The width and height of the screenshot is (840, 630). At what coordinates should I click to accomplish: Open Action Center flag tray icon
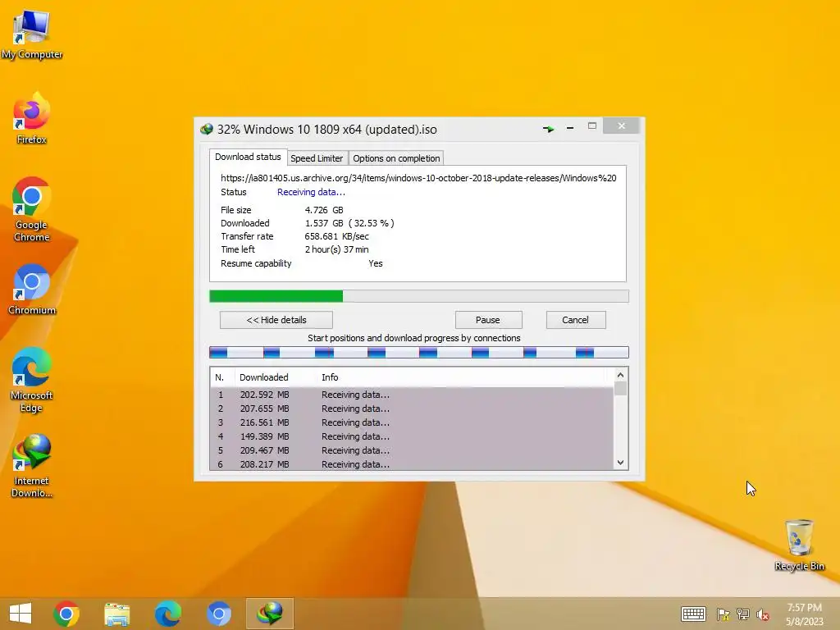tap(723, 614)
